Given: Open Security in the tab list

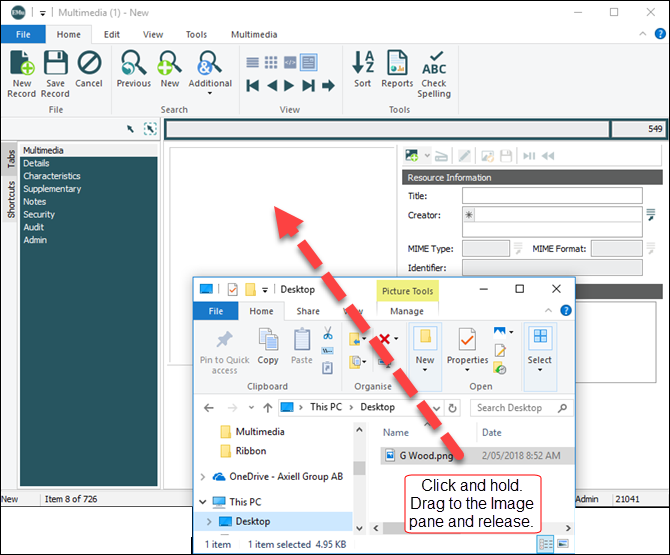Looking at the screenshot, I should pyautogui.click(x=39, y=215).
